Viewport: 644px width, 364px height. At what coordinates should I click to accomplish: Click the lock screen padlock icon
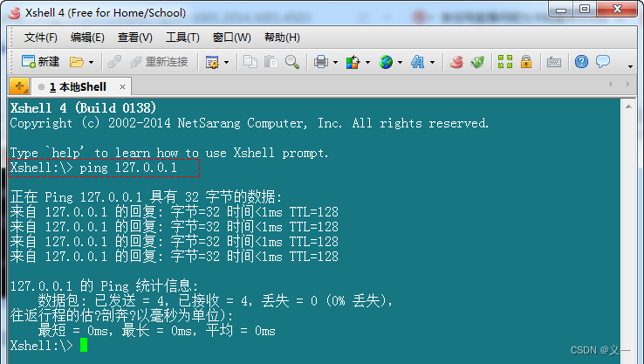pyautogui.click(x=526, y=62)
